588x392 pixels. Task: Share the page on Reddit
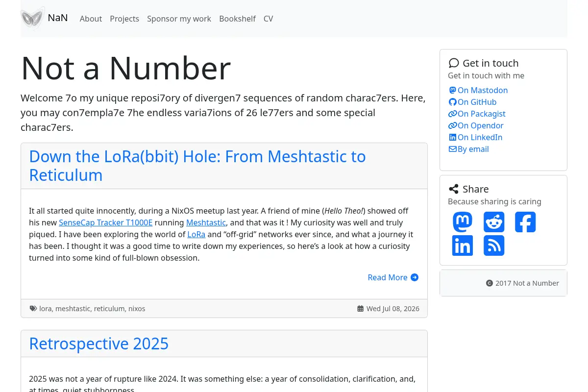[x=494, y=222]
